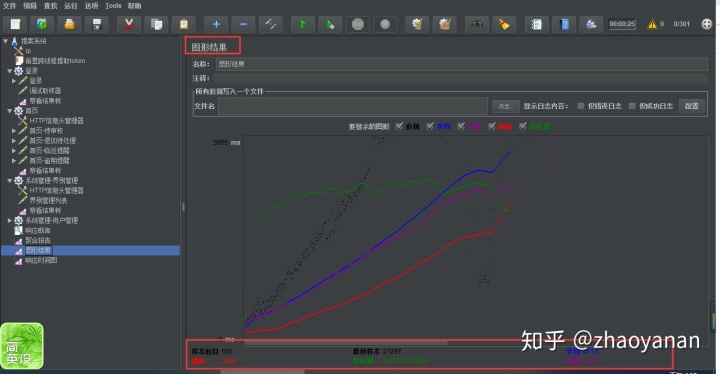Toggle the red 偏离 graph checkbox
720x374 pixels.
coord(492,126)
